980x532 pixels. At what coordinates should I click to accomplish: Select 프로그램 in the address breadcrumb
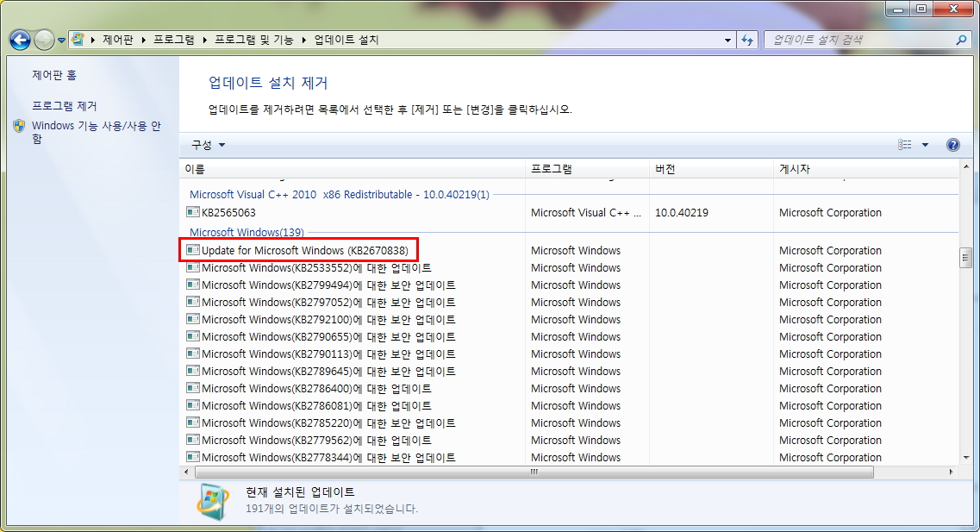[x=174, y=40]
